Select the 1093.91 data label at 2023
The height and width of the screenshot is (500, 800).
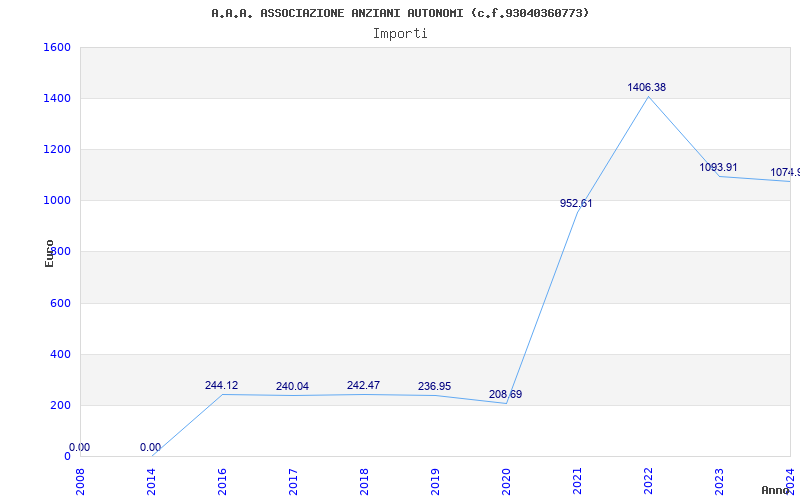pyautogui.click(x=718, y=167)
